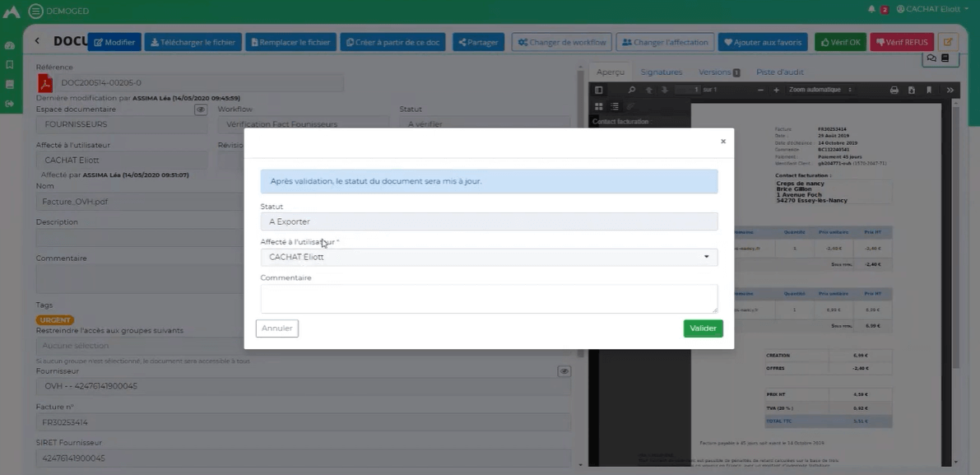Click the book icon beside chat bubble
This screenshot has width=980, height=475.
point(945,58)
